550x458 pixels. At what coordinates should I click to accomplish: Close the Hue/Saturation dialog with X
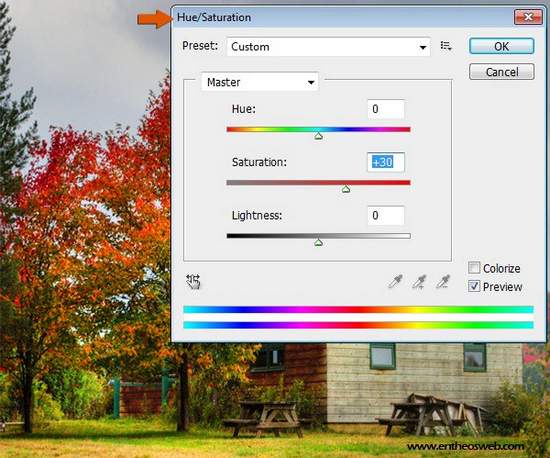tap(528, 17)
